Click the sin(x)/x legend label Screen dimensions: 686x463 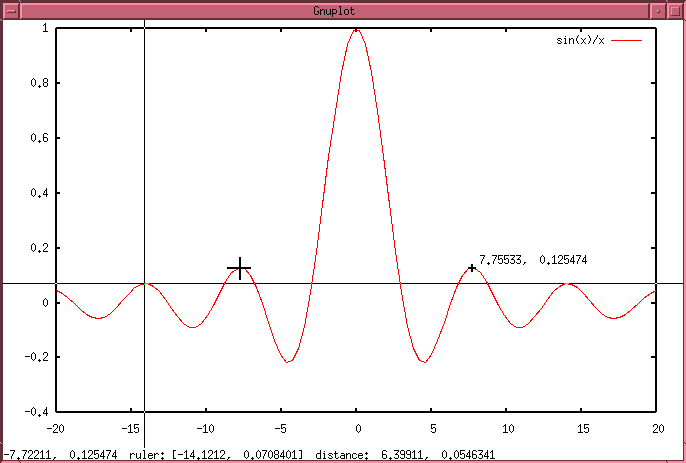(580, 41)
